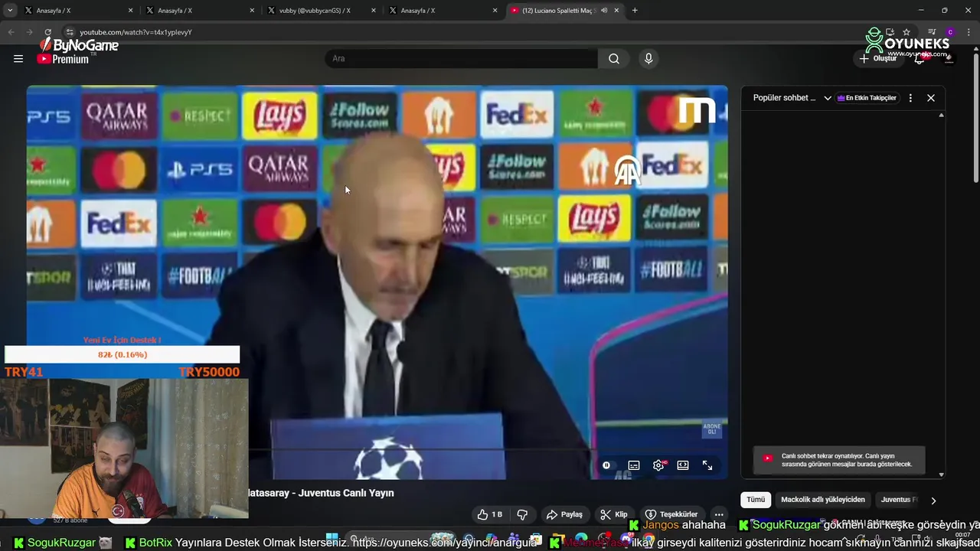
Task: Open player settings gear
Action: click(658, 465)
